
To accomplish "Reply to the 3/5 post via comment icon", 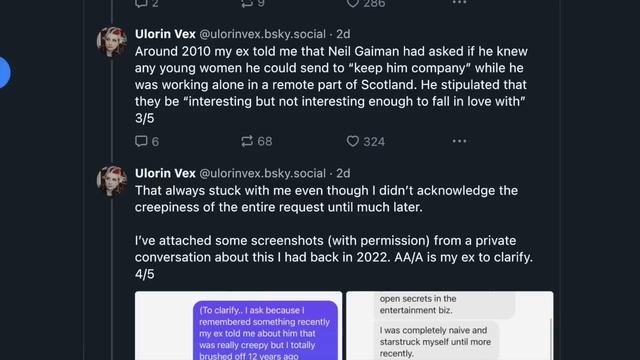I will click(141, 141).
